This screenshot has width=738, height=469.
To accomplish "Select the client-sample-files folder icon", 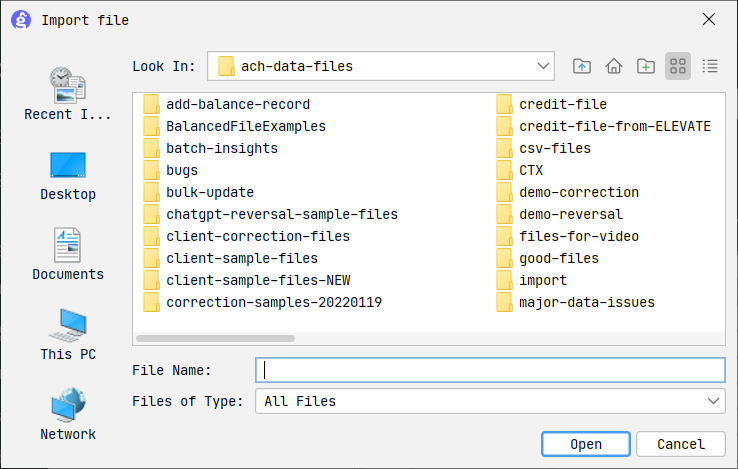I will [x=151, y=258].
